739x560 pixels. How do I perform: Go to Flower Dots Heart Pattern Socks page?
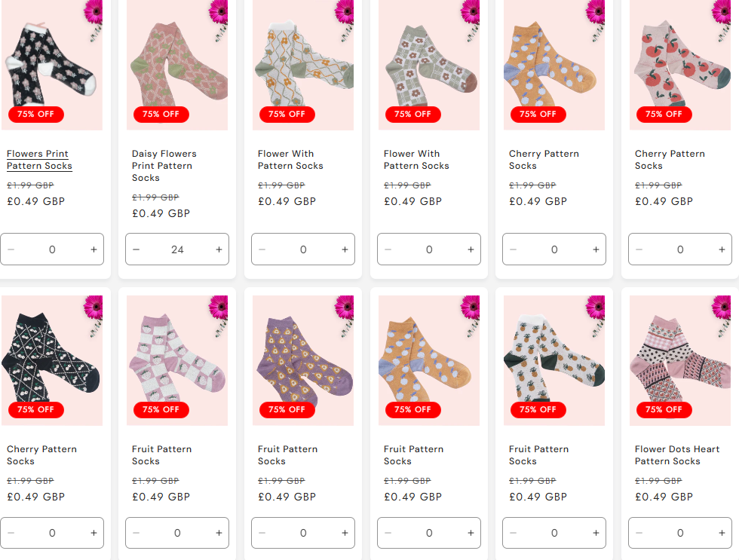click(x=667, y=455)
